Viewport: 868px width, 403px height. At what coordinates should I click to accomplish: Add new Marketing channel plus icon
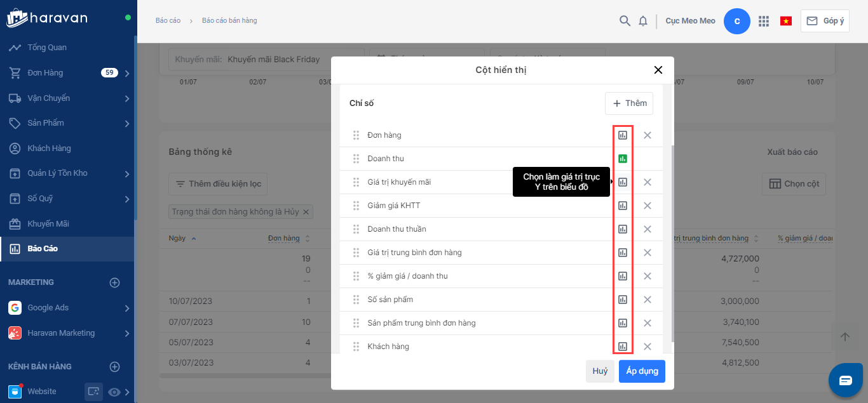[115, 282]
